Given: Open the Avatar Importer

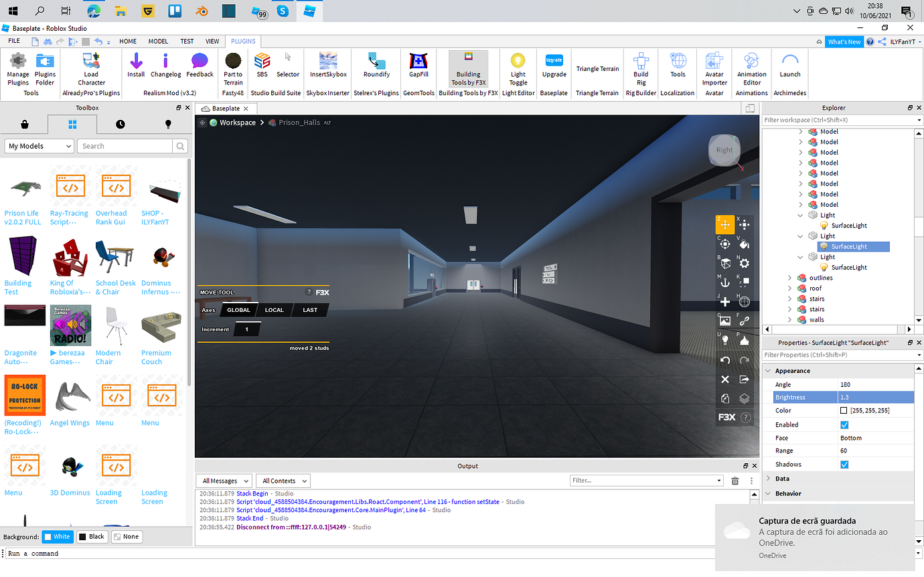Looking at the screenshot, I should [x=714, y=70].
